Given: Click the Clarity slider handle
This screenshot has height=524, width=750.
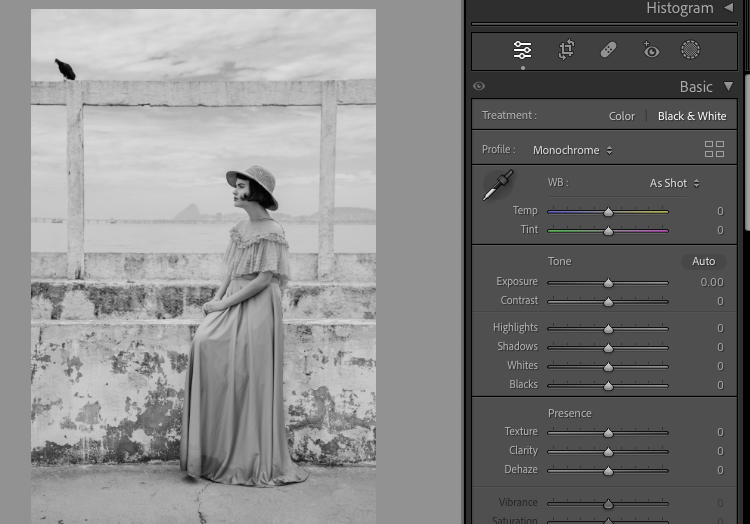Looking at the screenshot, I should [x=608, y=451].
